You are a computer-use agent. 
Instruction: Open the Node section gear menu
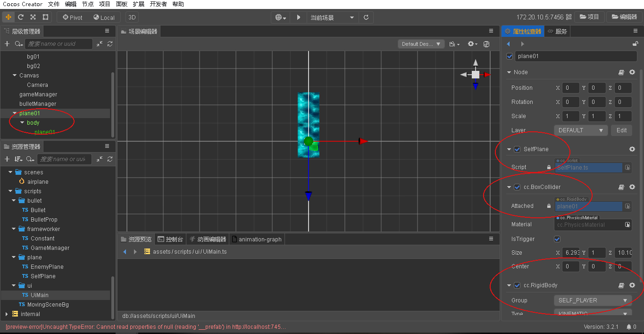632,72
